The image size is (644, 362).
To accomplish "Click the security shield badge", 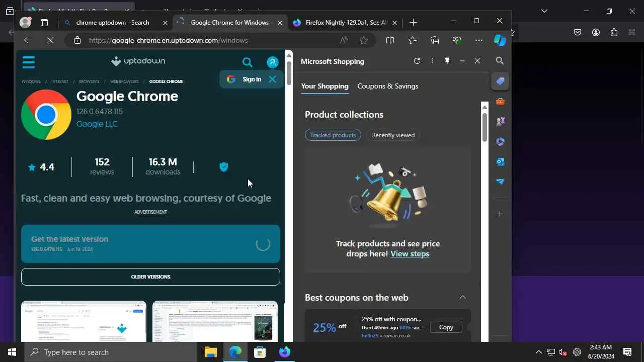I will pos(224,167).
